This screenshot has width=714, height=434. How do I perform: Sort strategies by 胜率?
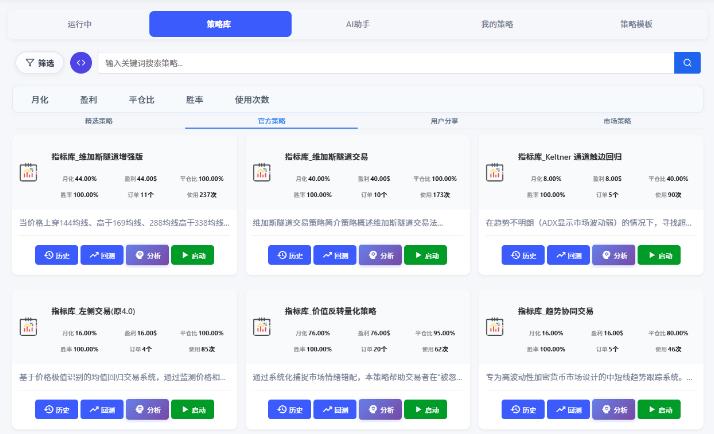194,100
